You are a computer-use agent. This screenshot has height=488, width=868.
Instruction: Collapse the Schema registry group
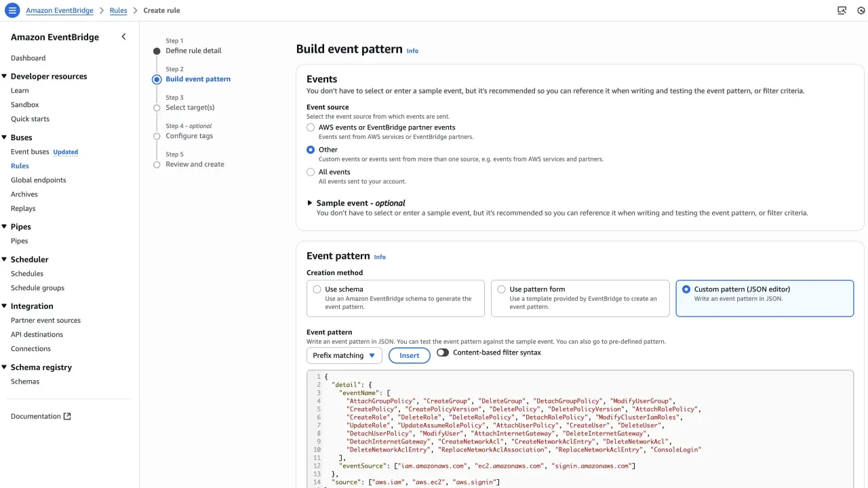click(4, 367)
